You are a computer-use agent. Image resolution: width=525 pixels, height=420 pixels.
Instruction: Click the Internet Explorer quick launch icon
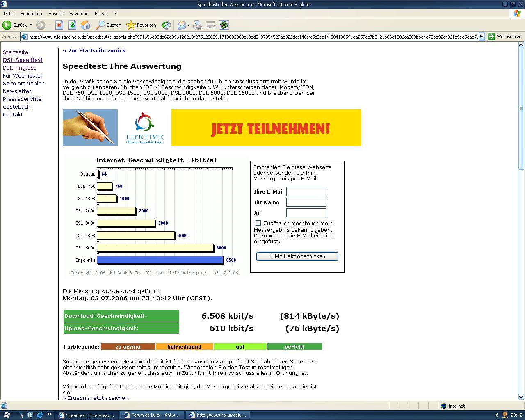point(40,415)
